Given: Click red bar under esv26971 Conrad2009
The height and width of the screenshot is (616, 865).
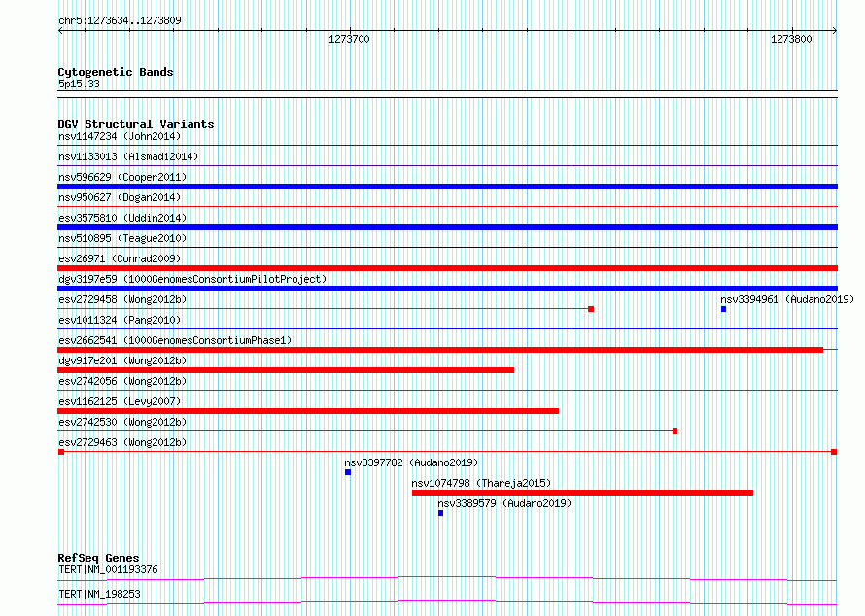Looking at the screenshot, I should 447,268.
